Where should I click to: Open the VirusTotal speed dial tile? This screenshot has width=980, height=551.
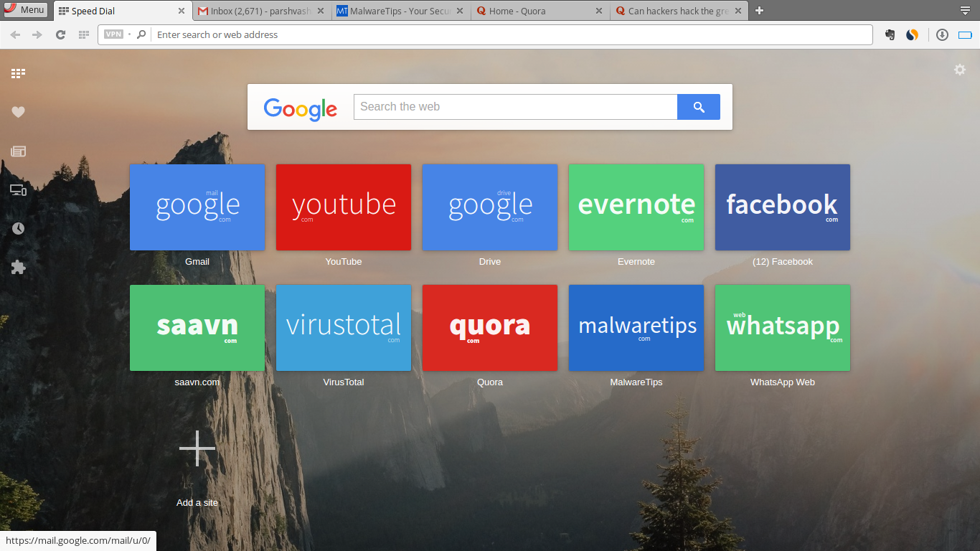coord(344,328)
